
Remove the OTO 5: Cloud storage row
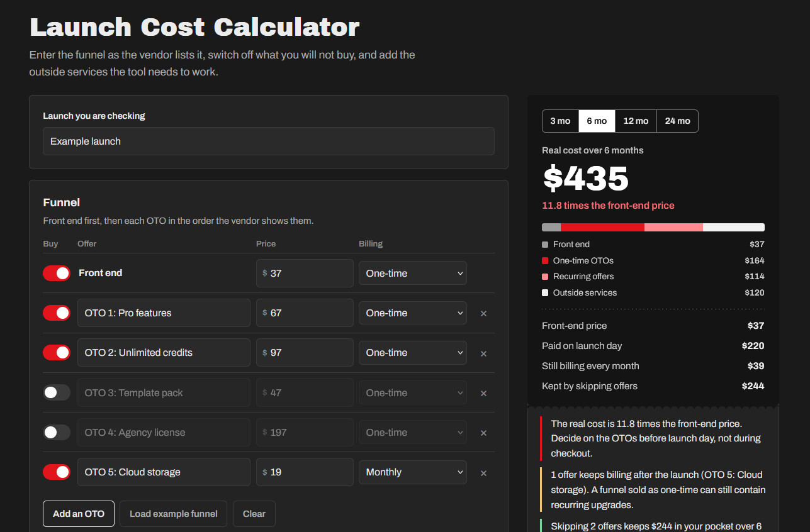click(483, 473)
